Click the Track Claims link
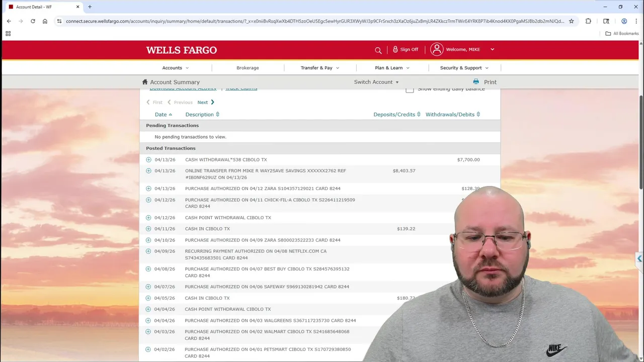 [241, 89]
